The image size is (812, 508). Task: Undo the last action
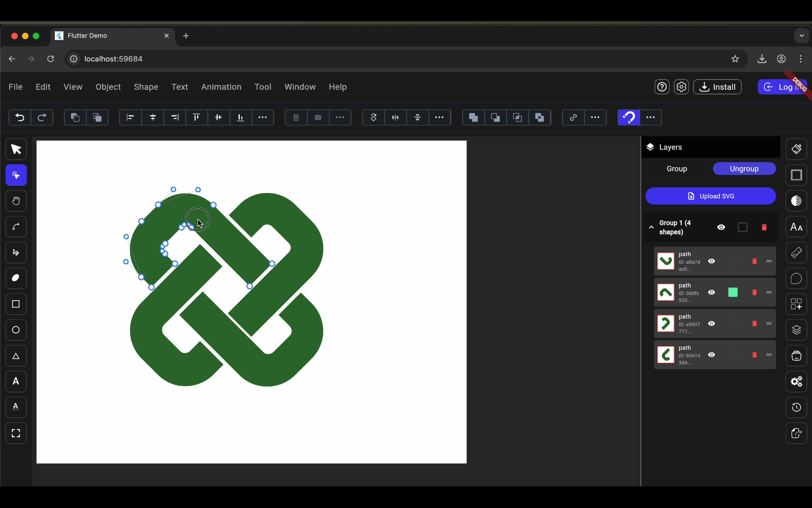coord(19,117)
